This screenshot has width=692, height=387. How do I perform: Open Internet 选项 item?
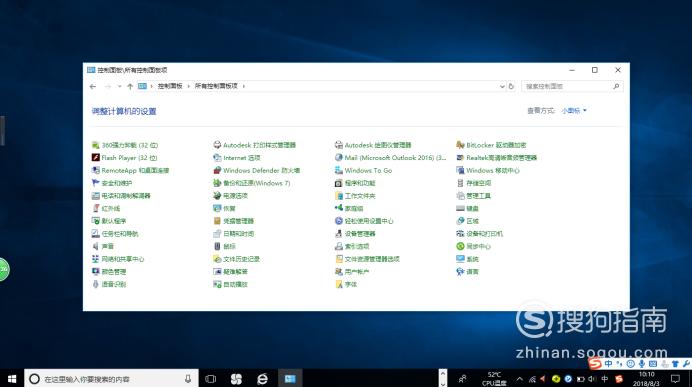[x=237, y=158]
